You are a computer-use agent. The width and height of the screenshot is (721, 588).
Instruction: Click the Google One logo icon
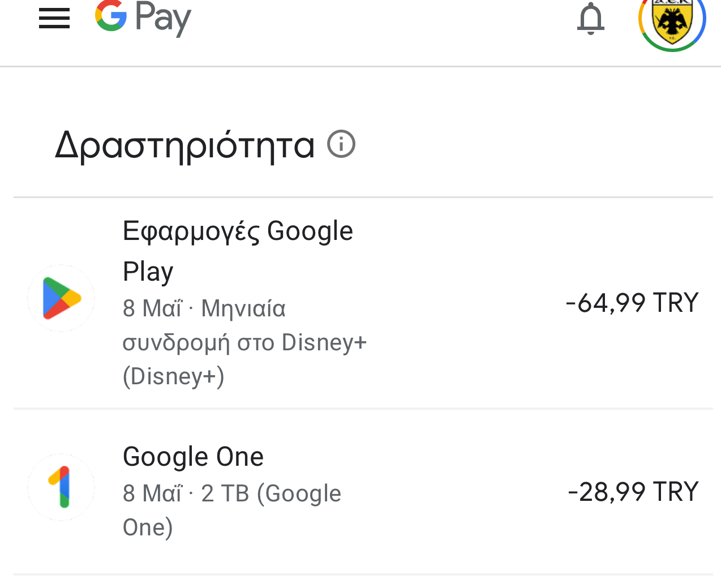click(61, 487)
